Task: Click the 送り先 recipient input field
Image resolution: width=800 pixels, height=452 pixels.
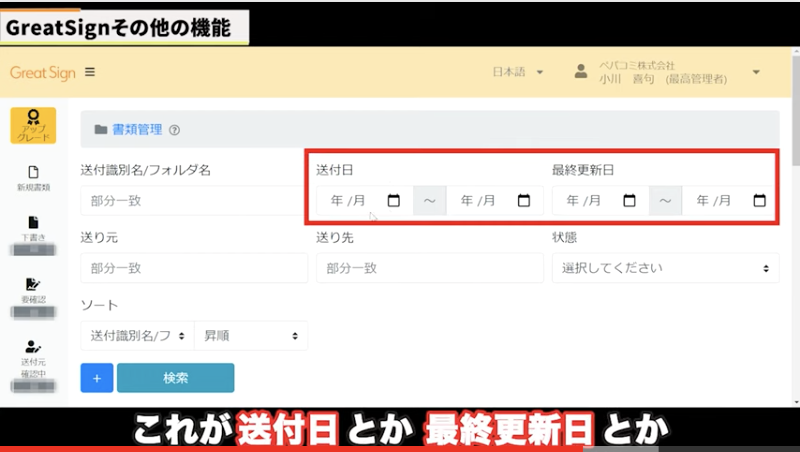Action: (x=429, y=268)
